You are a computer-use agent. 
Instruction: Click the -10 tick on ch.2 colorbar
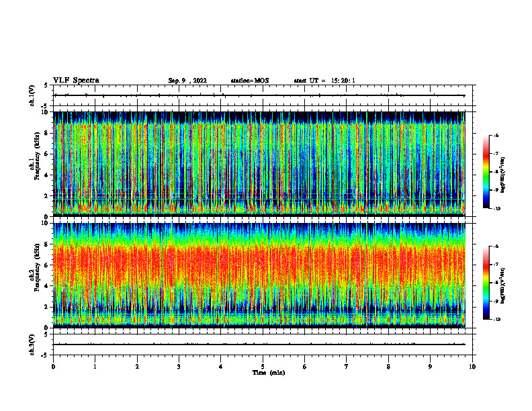[496, 320]
